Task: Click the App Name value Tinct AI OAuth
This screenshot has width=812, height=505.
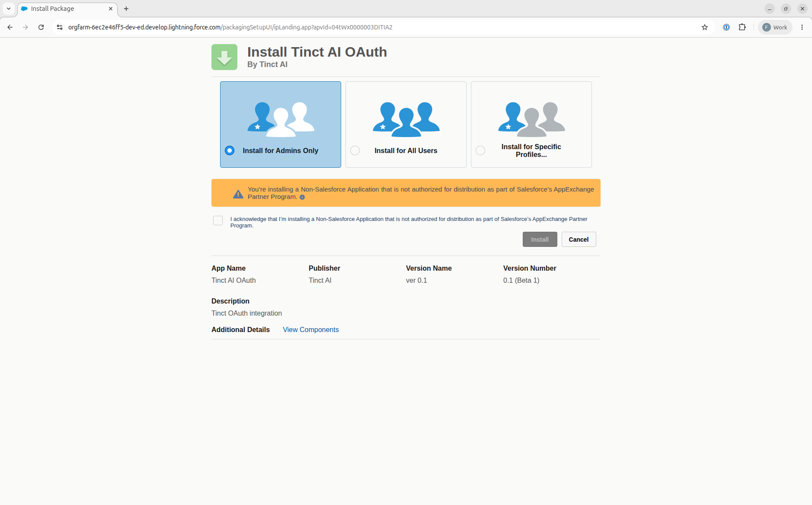Action: 233,280
